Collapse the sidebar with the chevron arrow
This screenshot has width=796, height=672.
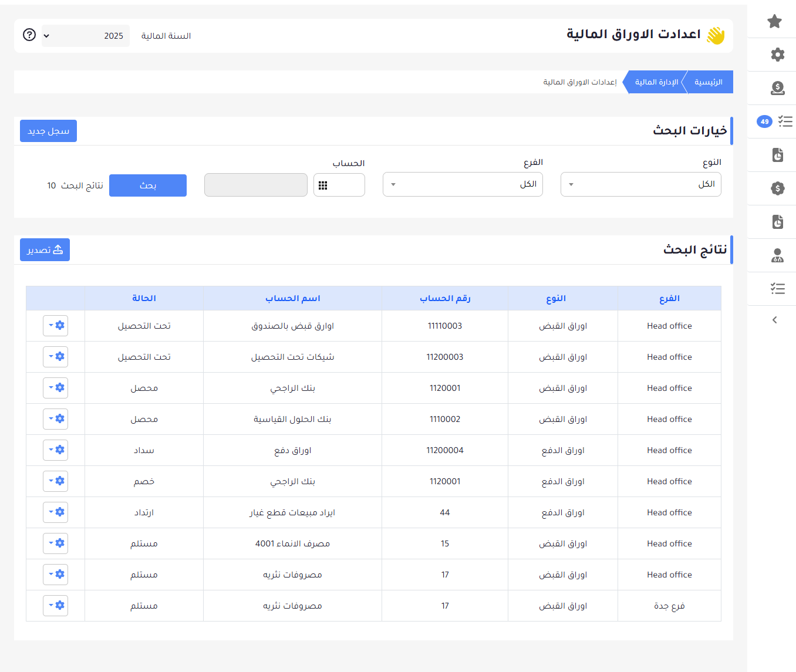pyautogui.click(x=775, y=320)
